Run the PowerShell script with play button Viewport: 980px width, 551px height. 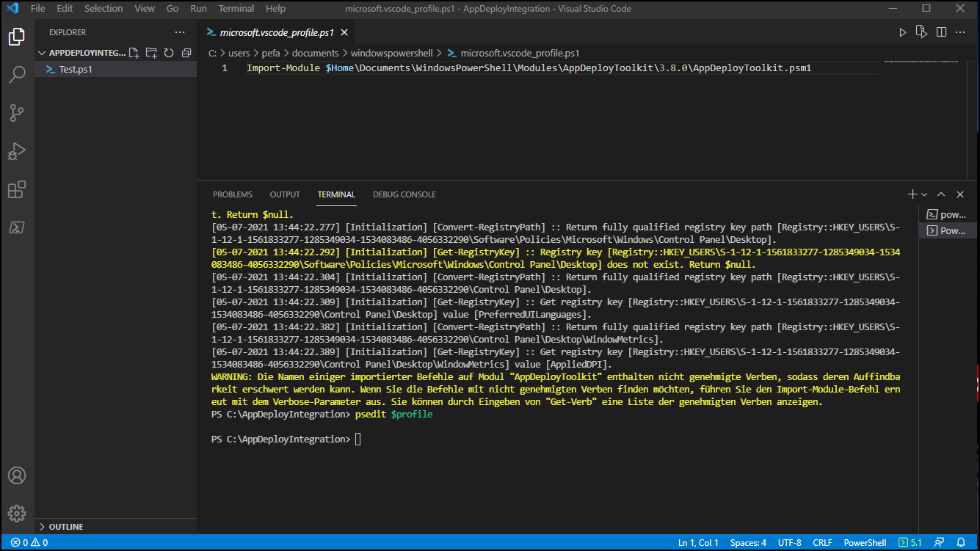click(903, 32)
